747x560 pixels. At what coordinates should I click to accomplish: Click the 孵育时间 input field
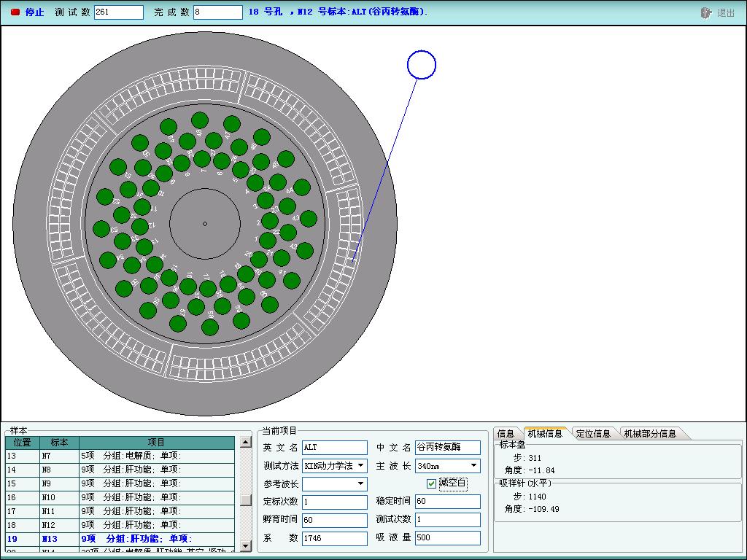click(x=334, y=520)
